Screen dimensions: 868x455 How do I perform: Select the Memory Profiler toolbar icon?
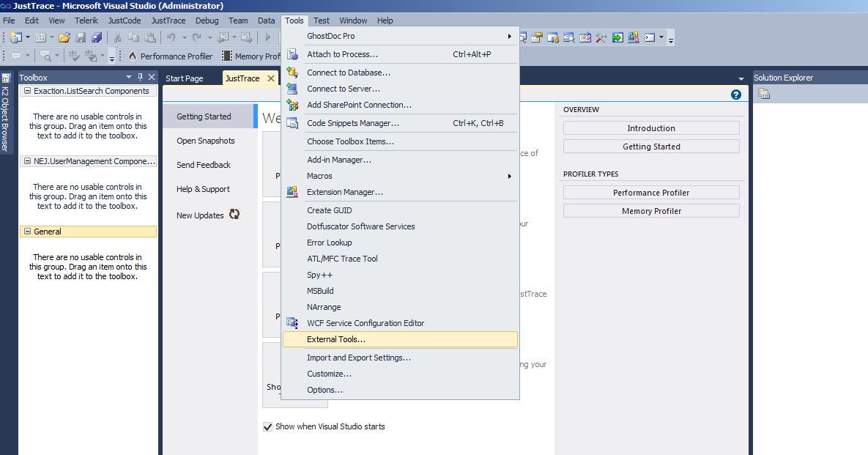tap(226, 55)
